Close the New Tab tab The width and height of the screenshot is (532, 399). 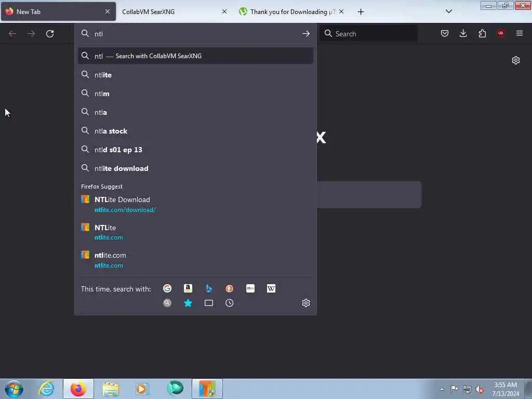coord(108,11)
